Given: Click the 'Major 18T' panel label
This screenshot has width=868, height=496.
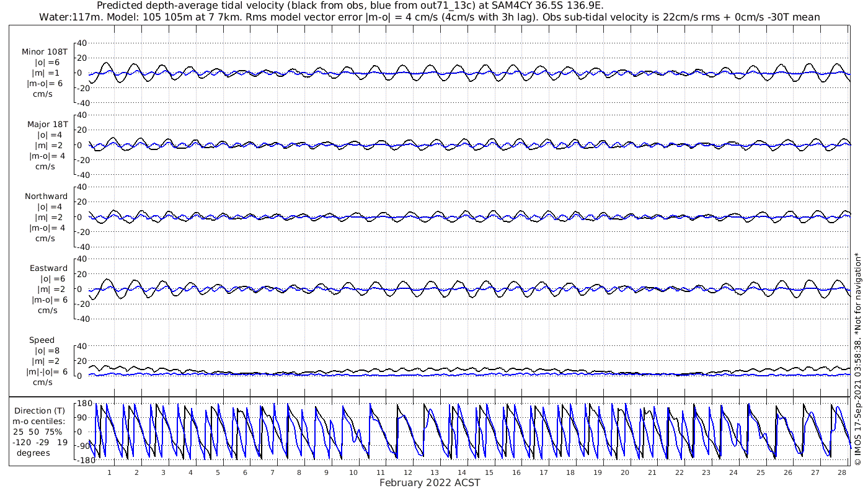Looking at the screenshot, I should click(47, 125).
